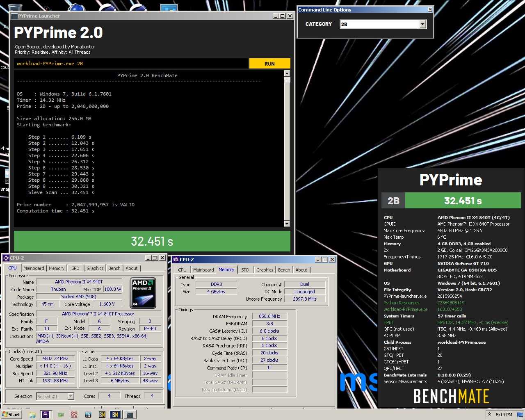Minimize the PYPrime Launcher window

276,16
